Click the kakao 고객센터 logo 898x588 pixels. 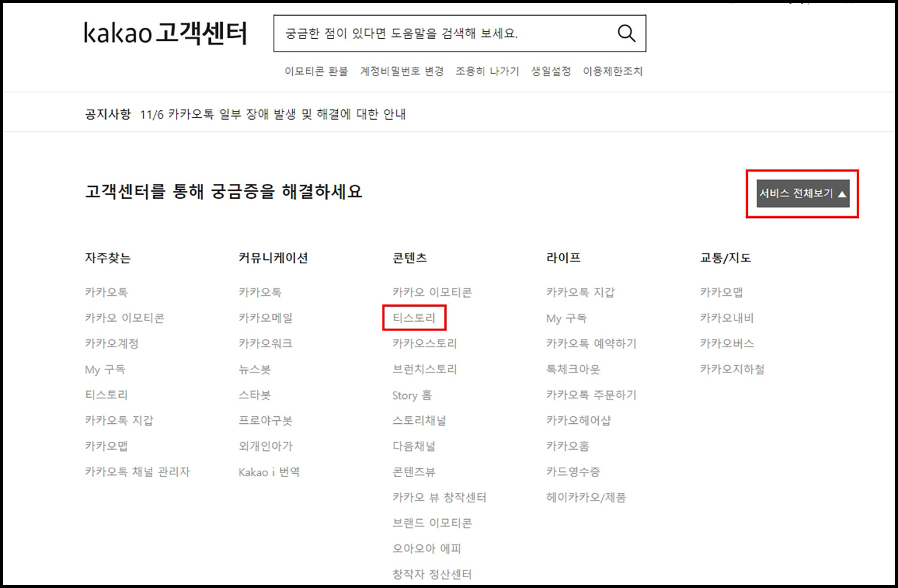(x=165, y=34)
